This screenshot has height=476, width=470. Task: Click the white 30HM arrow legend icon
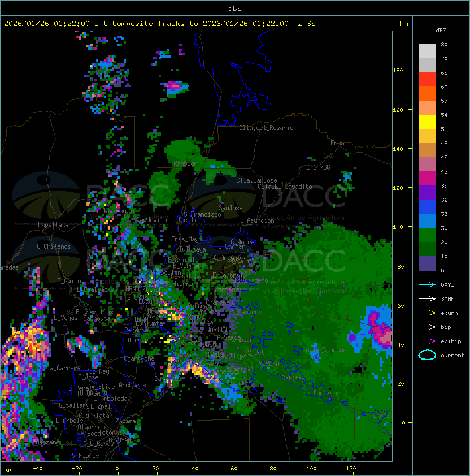(x=427, y=298)
